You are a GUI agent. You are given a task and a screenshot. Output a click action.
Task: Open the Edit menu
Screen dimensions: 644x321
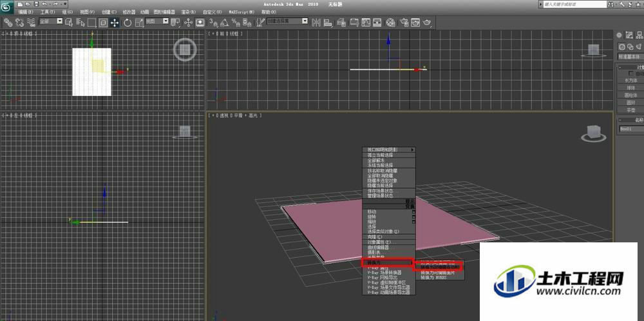point(26,12)
